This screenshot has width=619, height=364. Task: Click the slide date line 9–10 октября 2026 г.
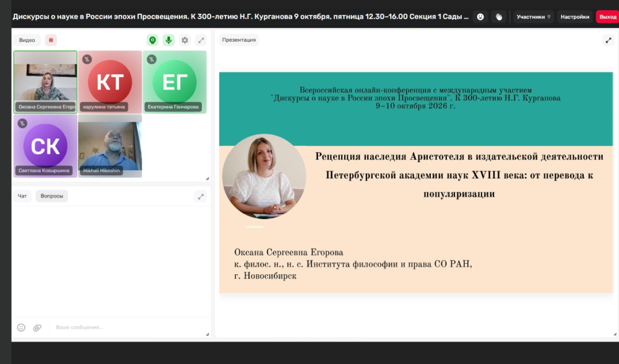[x=415, y=106]
